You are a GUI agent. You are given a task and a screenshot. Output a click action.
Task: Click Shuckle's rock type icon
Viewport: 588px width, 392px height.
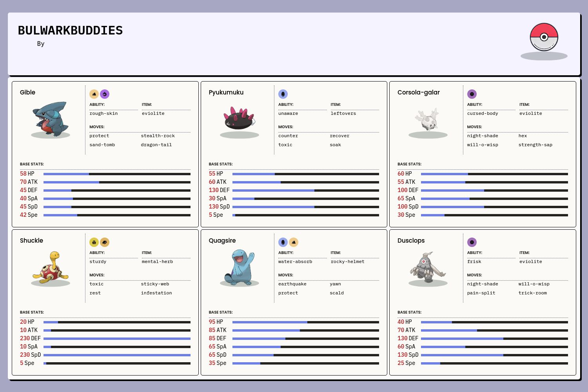105,242
